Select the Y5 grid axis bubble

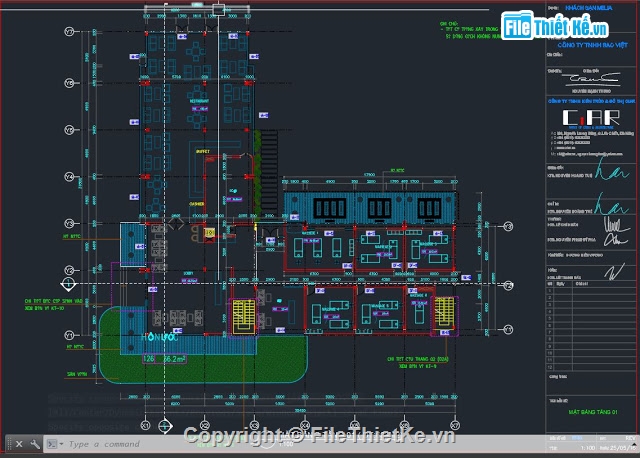(69, 130)
